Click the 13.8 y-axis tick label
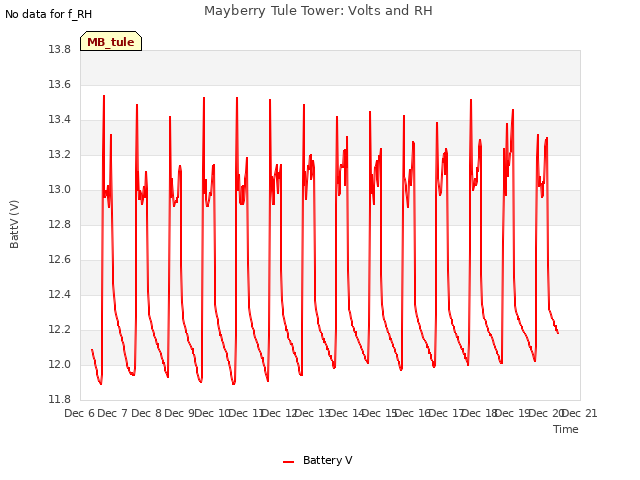 60,49
